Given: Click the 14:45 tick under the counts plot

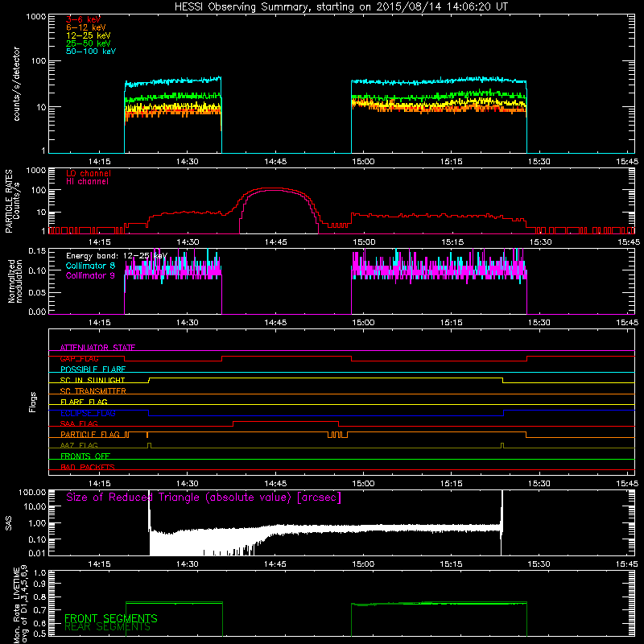Looking at the screenshot, I should tap(275, 162).
